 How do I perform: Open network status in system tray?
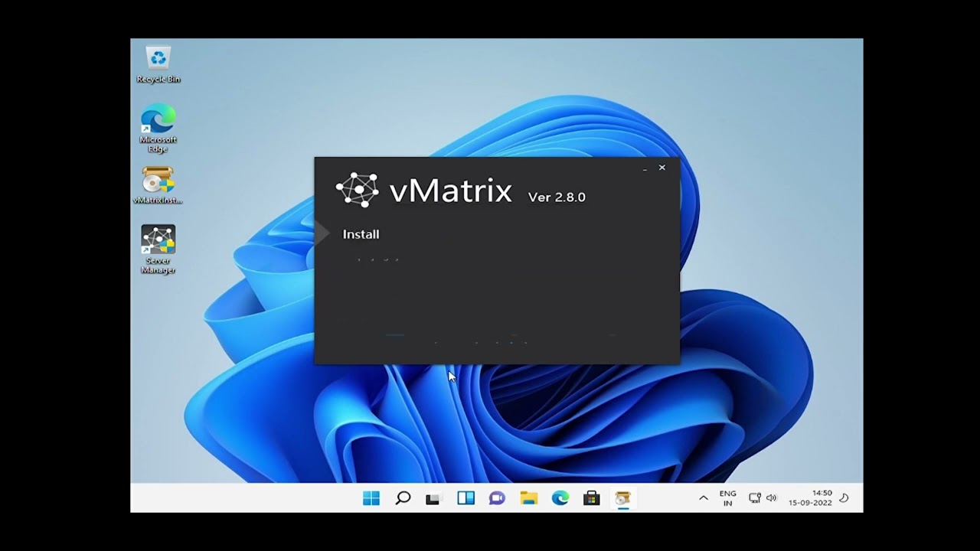click(x=755, y=498)
